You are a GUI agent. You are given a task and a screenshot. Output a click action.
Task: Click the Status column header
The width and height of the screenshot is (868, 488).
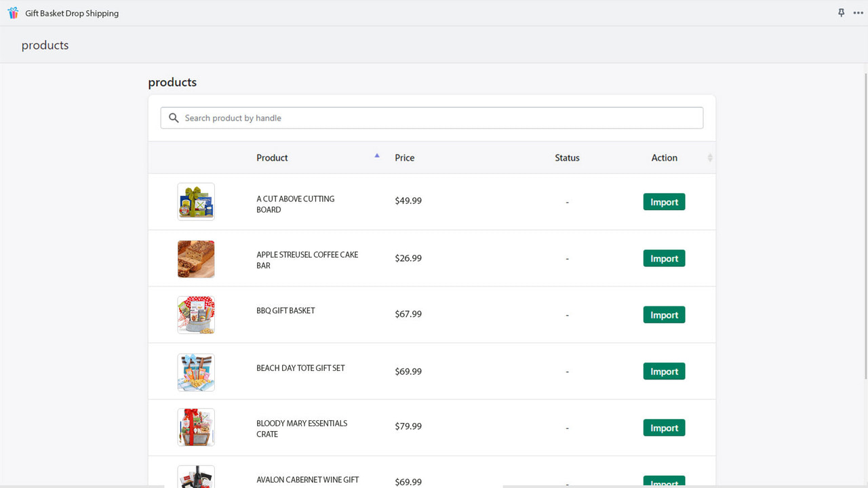click(567, 158)
